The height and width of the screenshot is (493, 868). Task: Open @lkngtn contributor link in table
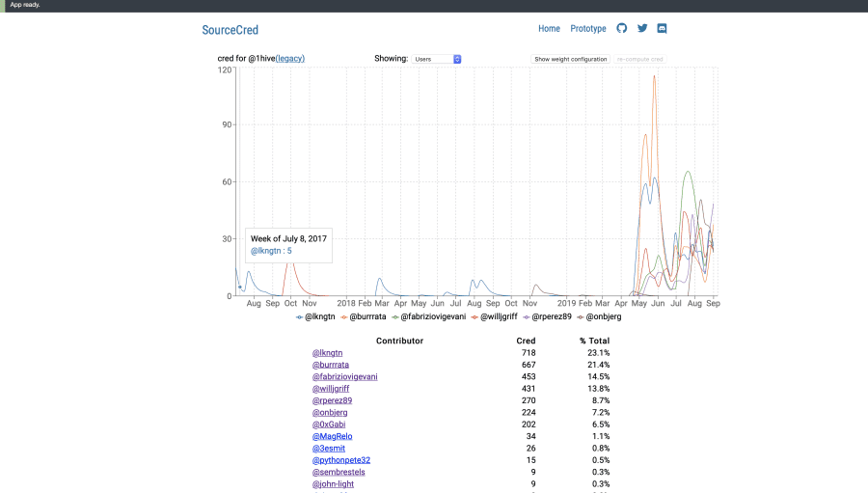(327, 353)
